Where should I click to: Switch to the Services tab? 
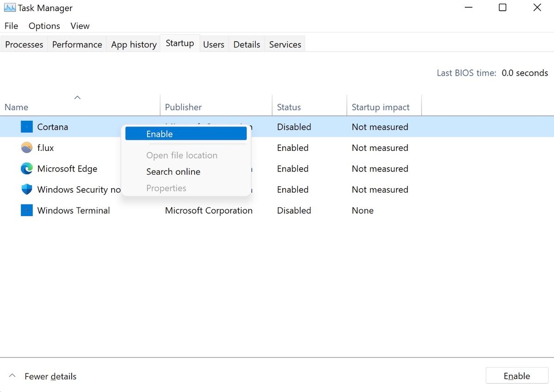(x=284, y=44)
